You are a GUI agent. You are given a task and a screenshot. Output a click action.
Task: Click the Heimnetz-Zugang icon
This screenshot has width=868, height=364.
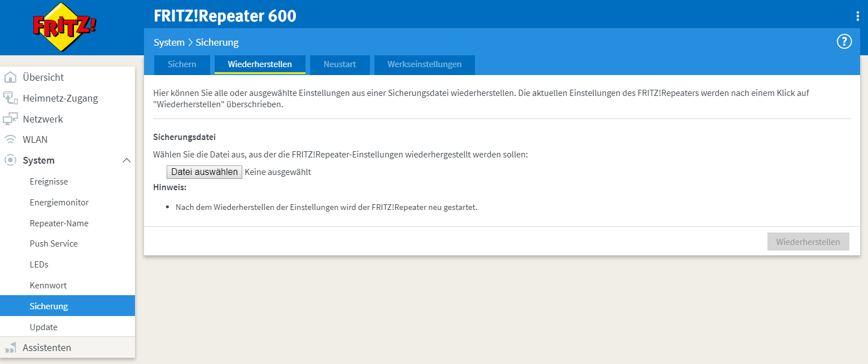click(10, 98)
